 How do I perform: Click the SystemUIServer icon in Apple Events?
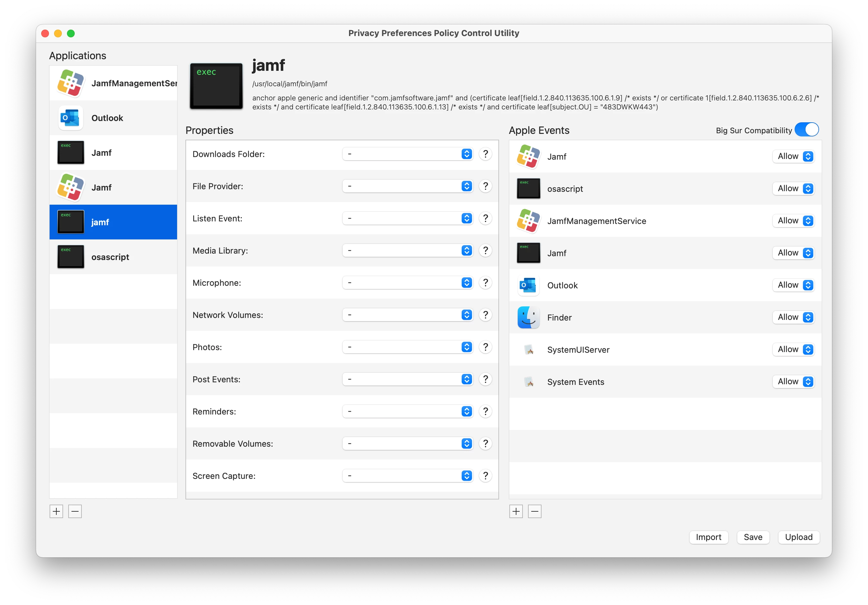529,349
